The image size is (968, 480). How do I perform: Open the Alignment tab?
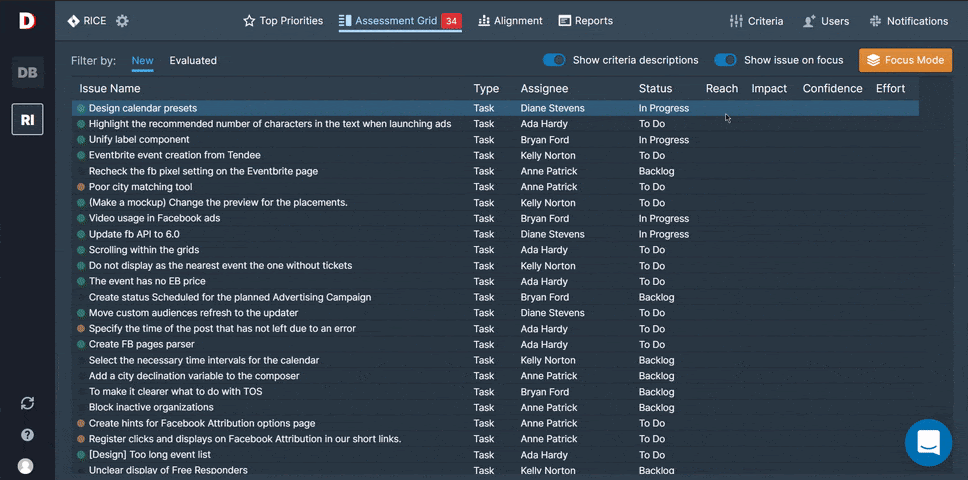510,21
